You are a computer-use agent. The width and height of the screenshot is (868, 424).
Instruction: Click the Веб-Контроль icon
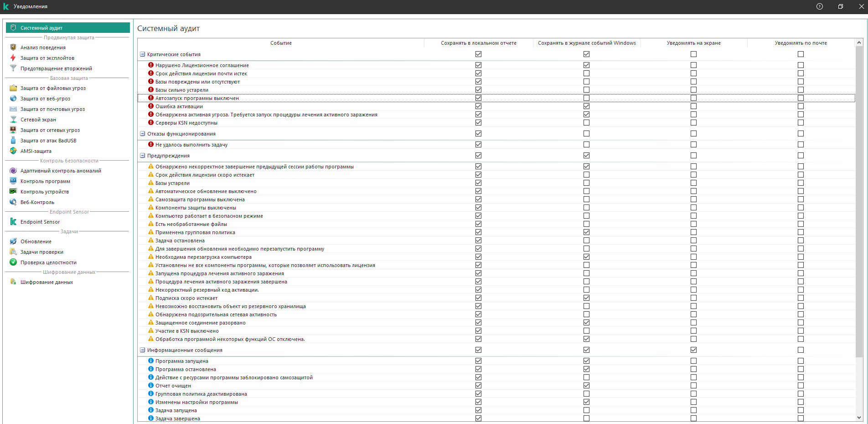[x=13, y=202]
